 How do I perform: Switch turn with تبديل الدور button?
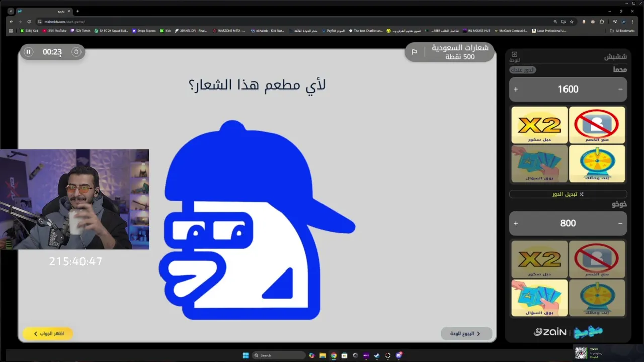(x=568, y=194)
